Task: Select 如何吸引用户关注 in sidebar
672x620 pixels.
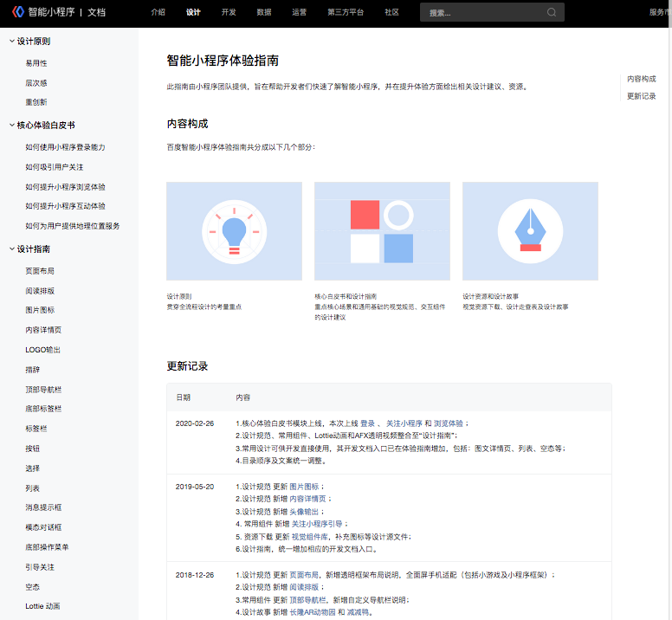Action: pyautogui.click(x=54, y=167)
